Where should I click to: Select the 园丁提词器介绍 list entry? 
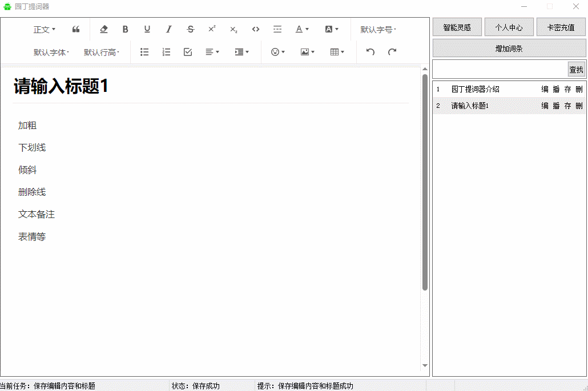[475, 90]
